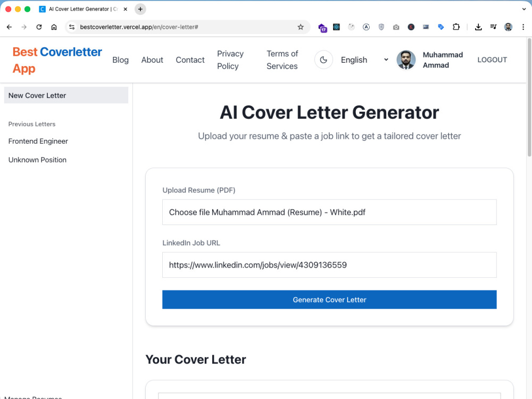This screenshot has width=532, height=399.
Task: Expand the tab search chevron
Action: coord(524,9)
